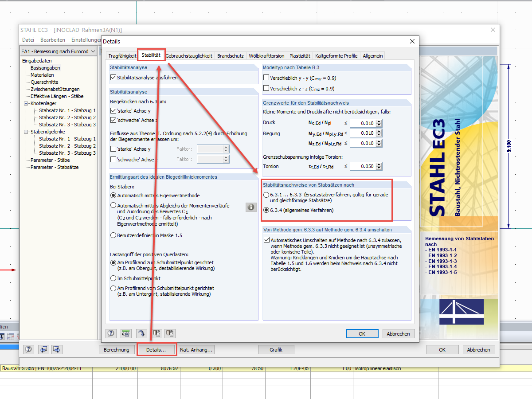This screenshot has width=532, height=399.
Task: Open Brandschutz tab
Action: click(x=231, y=56)
